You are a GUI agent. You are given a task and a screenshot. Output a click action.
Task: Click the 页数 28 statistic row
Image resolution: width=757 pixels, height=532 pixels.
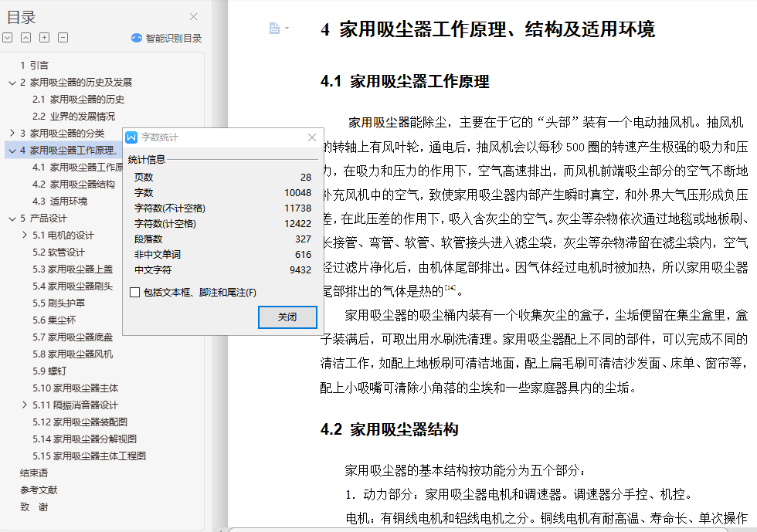(222, 177)
